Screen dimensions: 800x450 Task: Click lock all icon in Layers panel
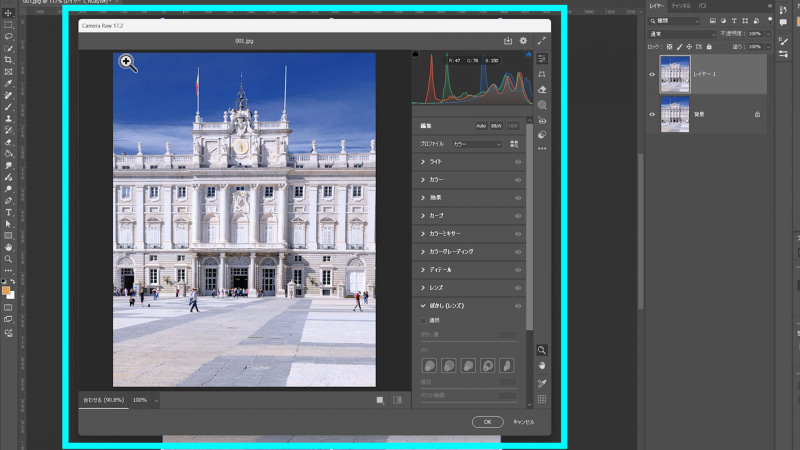[709, 46]
